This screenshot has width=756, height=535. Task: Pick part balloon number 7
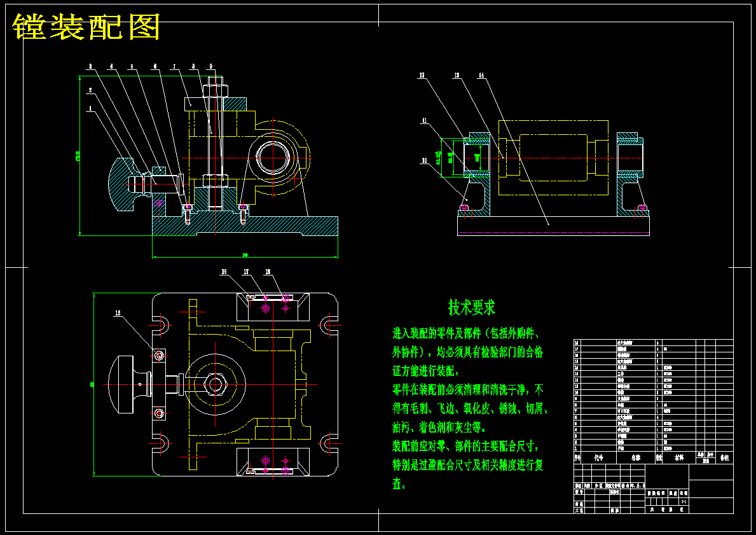tap(174, 67)
